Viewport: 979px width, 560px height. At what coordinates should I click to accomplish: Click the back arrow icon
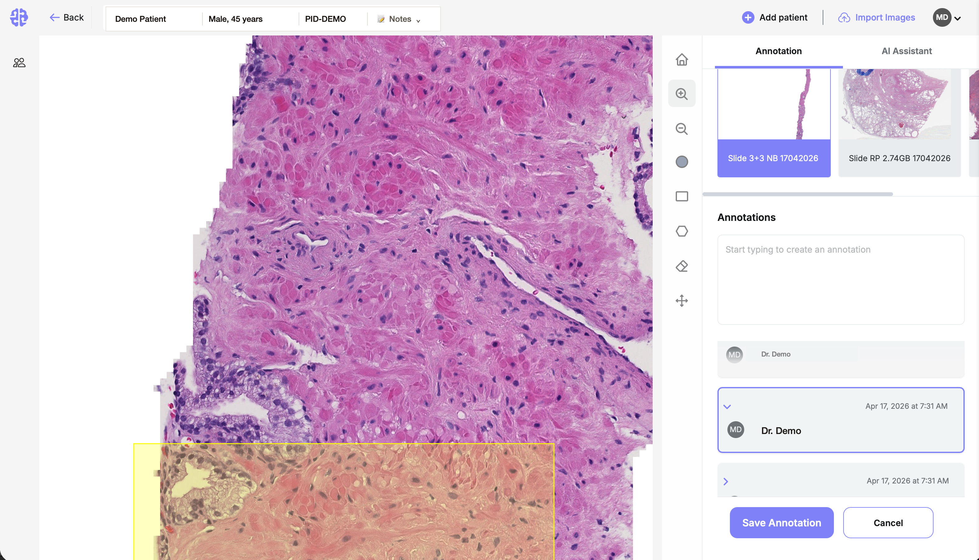[54, 17]
